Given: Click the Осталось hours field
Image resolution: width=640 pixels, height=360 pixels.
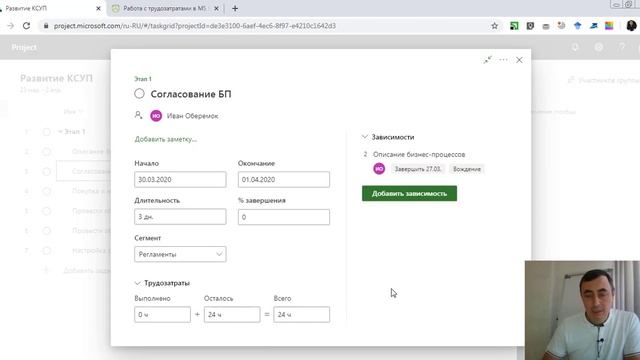Looking at the screenshot, I should click(232, 315).
